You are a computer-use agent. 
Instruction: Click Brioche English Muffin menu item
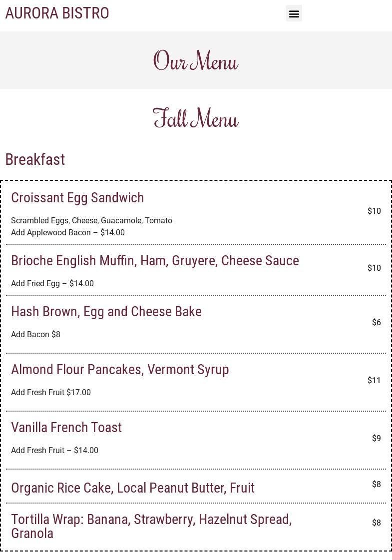pyautogui.click(x=155, y=260)
